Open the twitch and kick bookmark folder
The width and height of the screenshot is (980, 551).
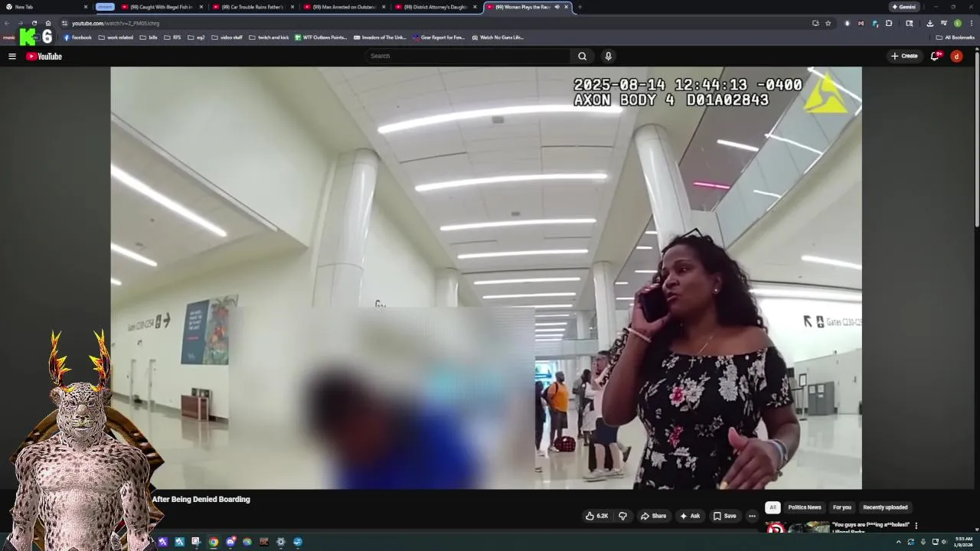[x=269, y=37]
